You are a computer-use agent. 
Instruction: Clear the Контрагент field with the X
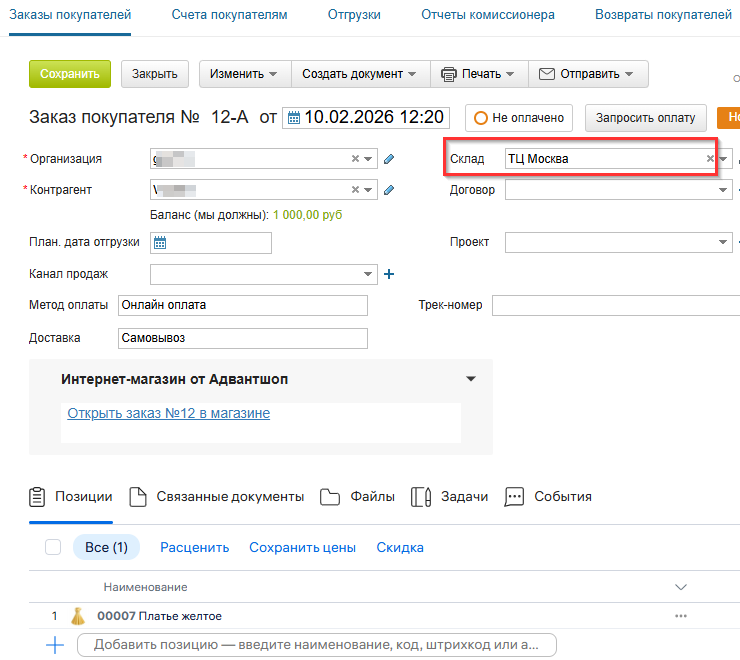355,189
